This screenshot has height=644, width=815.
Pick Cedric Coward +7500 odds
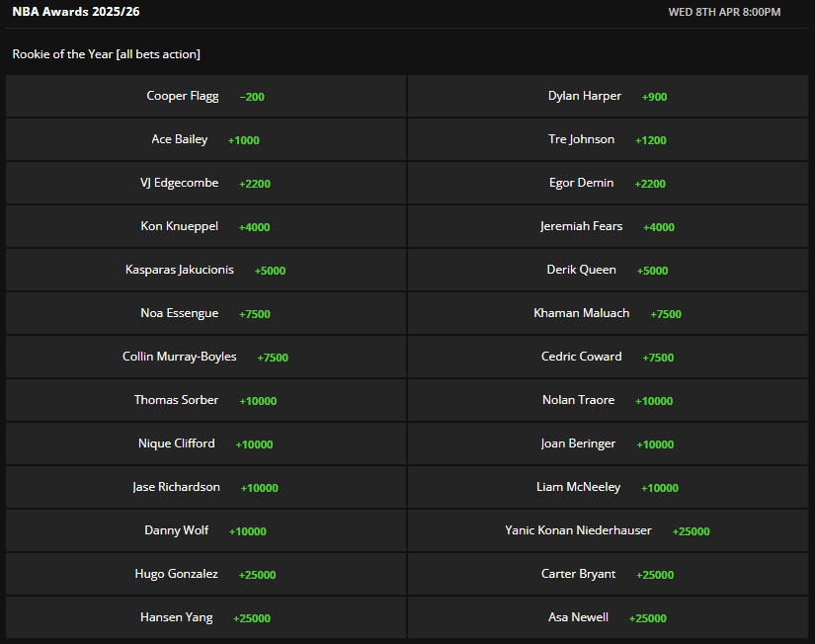[608, 357]
